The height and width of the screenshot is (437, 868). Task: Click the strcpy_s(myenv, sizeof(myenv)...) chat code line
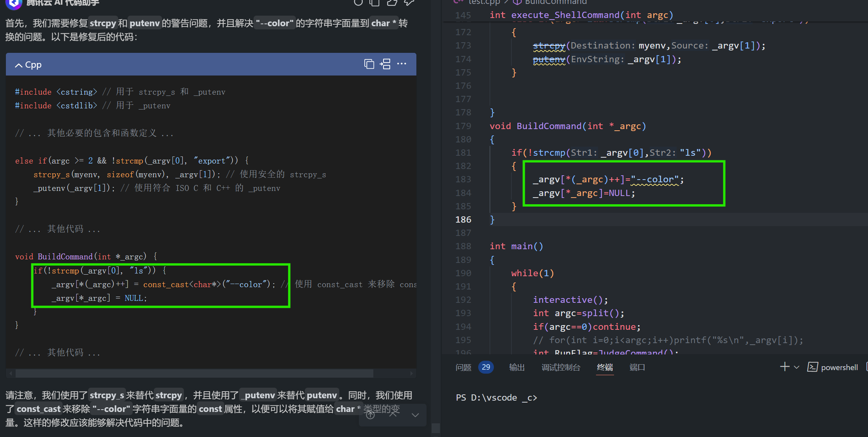(127, 174)
